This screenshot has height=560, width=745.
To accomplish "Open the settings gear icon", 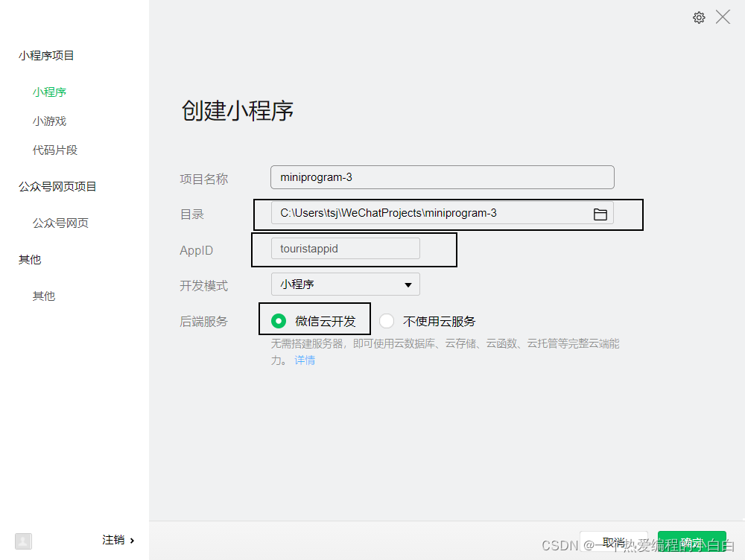I will (x=699, y=18).
